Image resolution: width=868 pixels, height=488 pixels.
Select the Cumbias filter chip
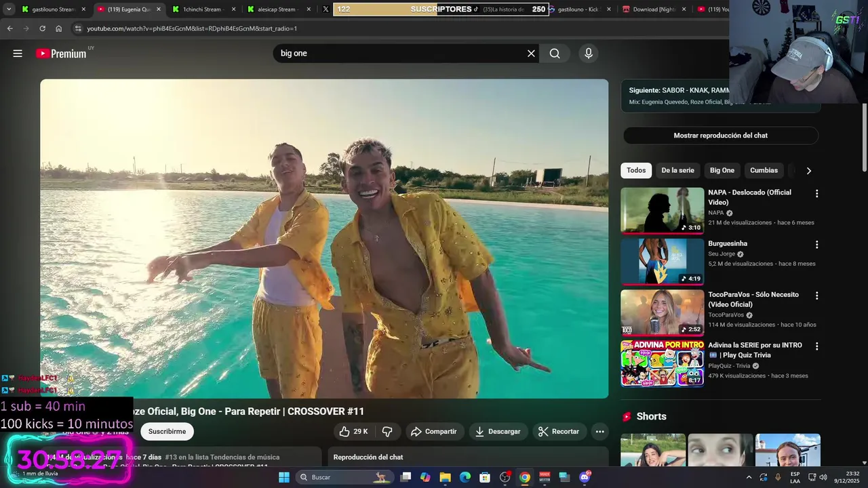(764, 170)
